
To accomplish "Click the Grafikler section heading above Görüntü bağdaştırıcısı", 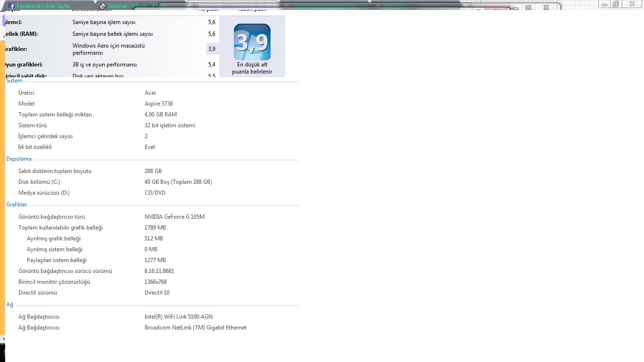I will click(17, 205).
